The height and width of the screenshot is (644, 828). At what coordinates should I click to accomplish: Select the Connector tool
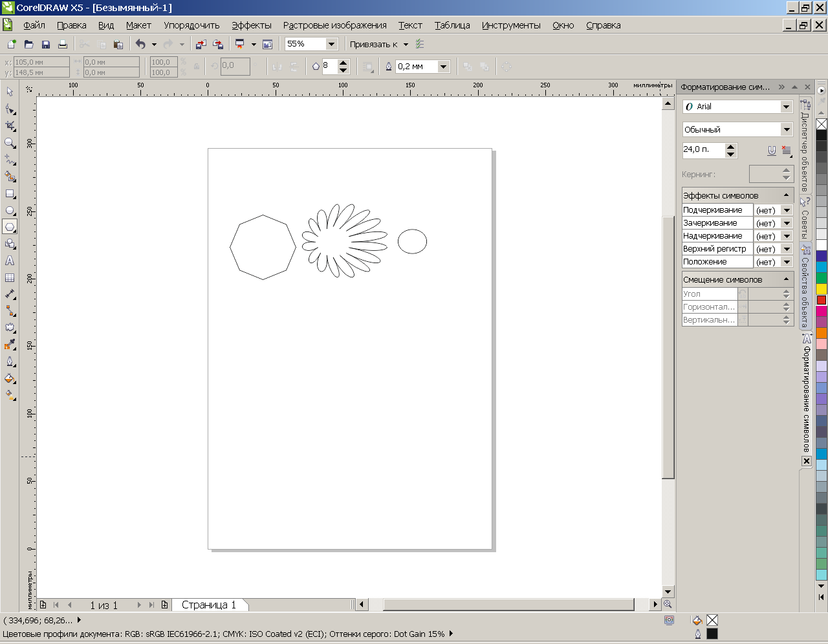tap(10, 311)
